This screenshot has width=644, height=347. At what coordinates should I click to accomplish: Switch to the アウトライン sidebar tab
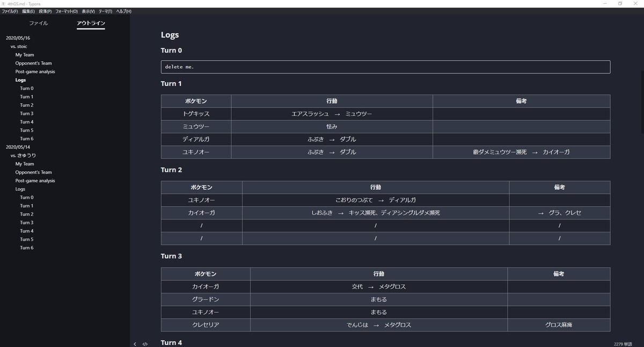[91, 23]
